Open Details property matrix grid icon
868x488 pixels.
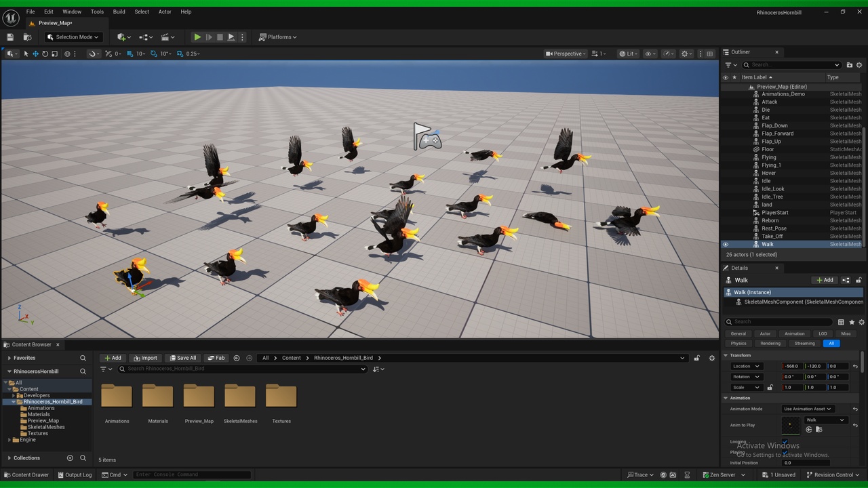point(841,322)
